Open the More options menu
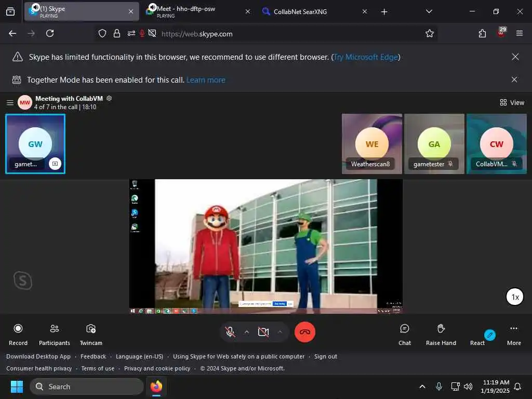Viewport: 532px width, 399px height. coord(514,334)
